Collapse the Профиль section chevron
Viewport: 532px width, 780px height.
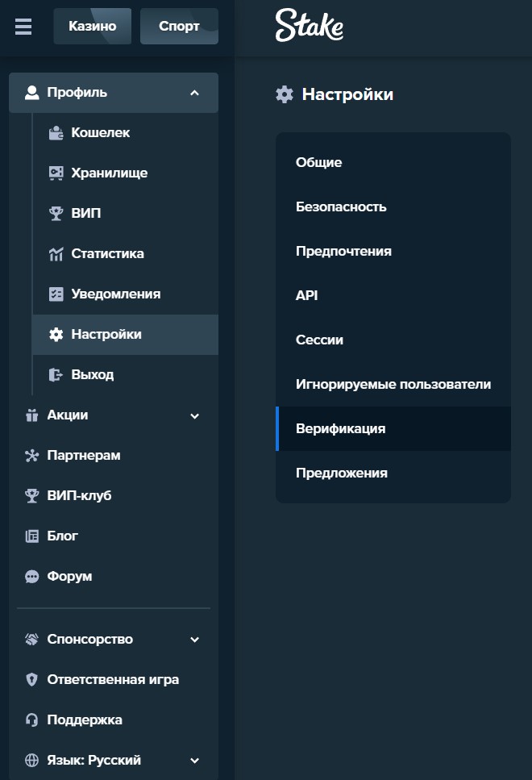tap(193, 93)
